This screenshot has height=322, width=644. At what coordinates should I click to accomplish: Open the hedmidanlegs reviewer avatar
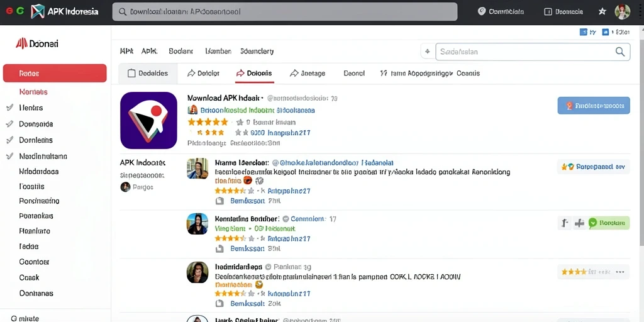point(197,272)
